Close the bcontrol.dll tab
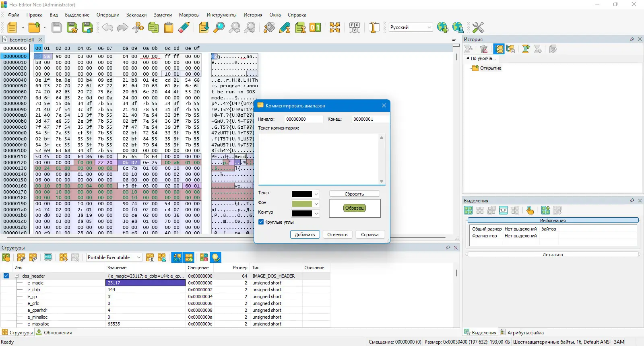This screenshot has width=644, height=346. click(x=40, y=39)
